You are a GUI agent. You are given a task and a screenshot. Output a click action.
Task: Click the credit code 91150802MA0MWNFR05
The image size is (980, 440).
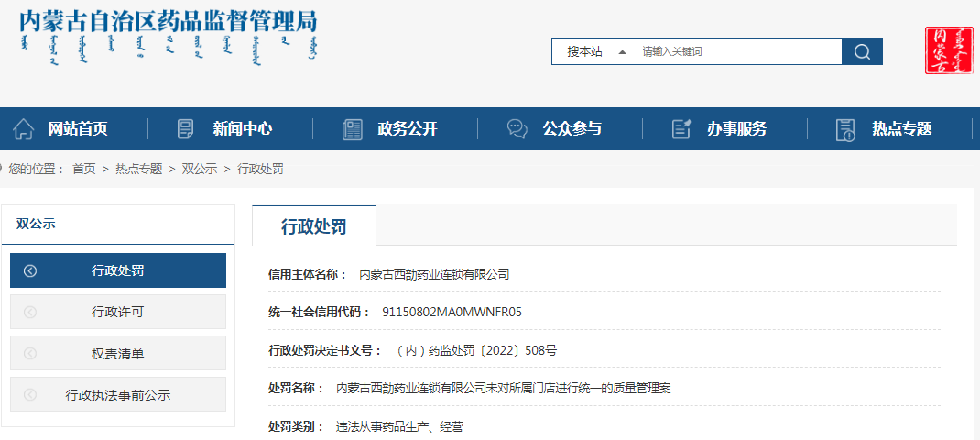tap(452, 313)
